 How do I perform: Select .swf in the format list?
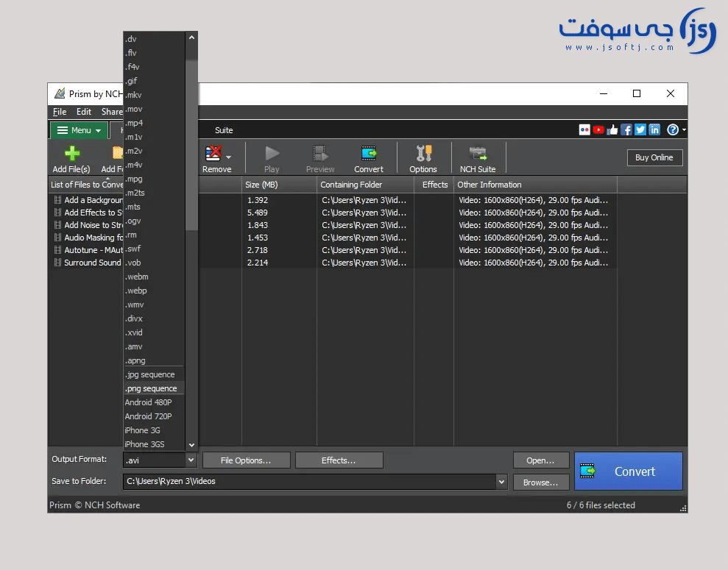point(154,249)
